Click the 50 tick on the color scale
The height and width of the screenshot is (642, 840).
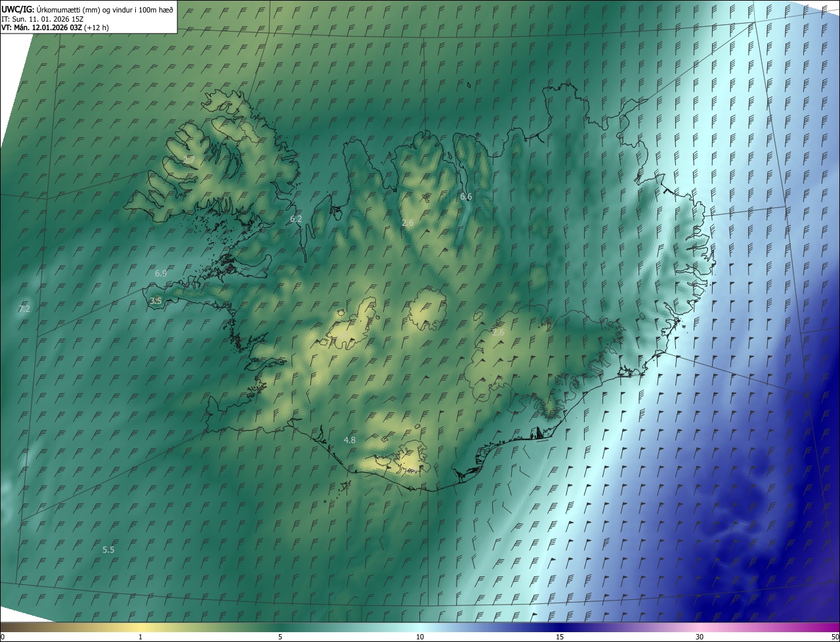pyautogui.click(x=835, y=637)
